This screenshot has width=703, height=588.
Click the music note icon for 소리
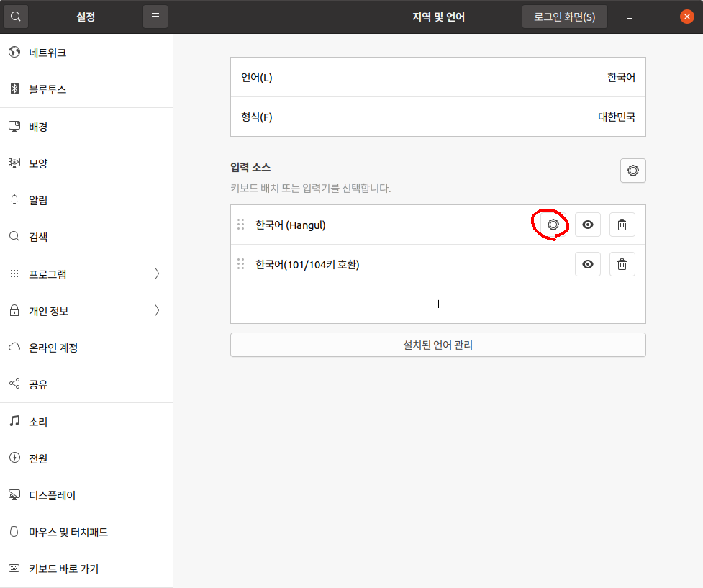pyautogui.click(x=14, y=421)
